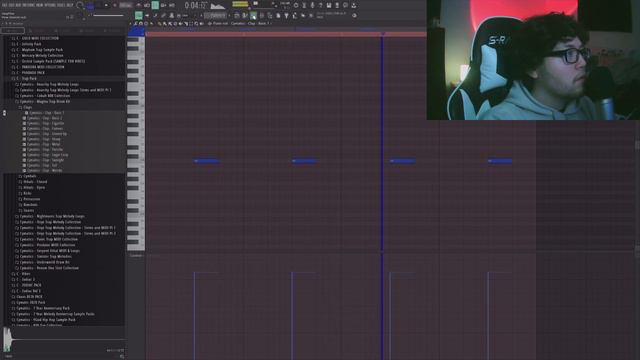The image size is (640, 360).
Task: Collapse the 'Trap Pack' folder
Action: click(29, 78)
